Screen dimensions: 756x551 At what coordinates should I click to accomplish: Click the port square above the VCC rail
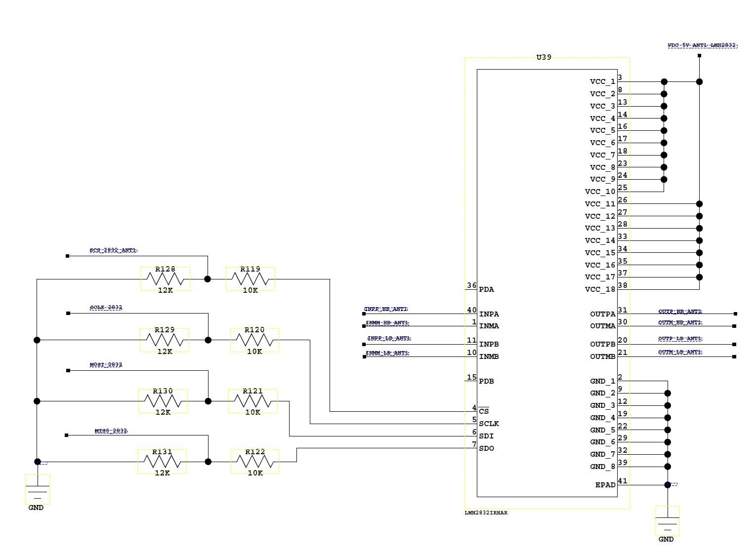[699, 55]
